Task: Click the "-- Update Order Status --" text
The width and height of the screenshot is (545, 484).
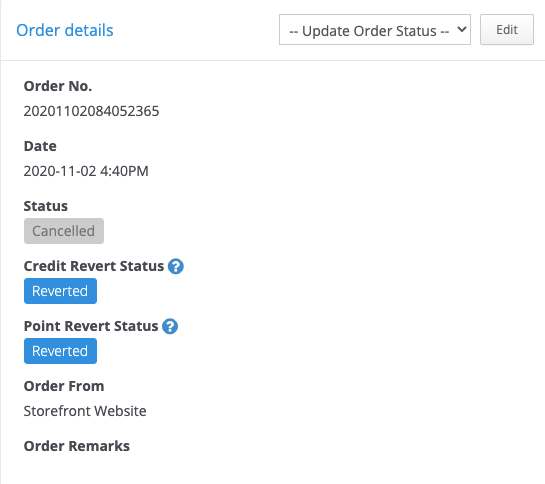Action: click(369, 31)
